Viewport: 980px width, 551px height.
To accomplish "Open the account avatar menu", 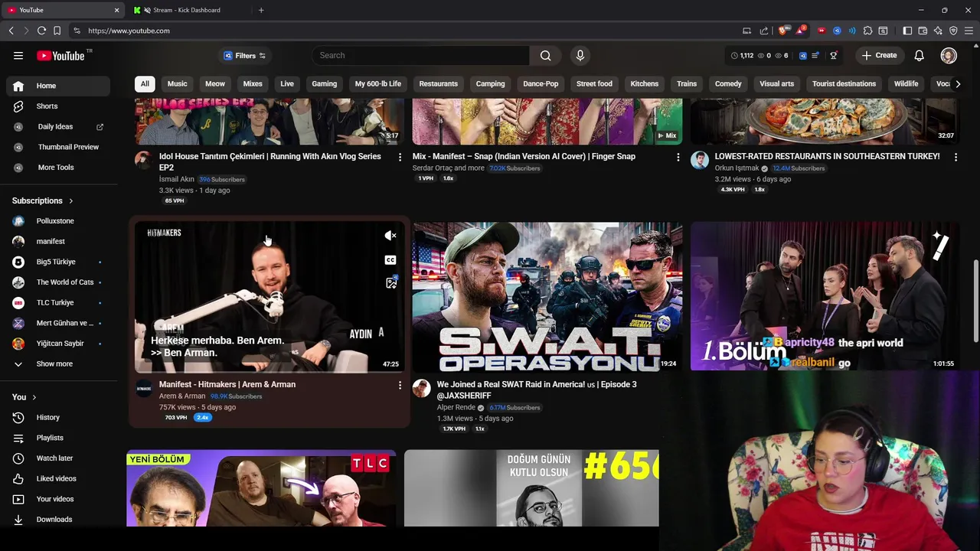I will [x=949, y=55].
